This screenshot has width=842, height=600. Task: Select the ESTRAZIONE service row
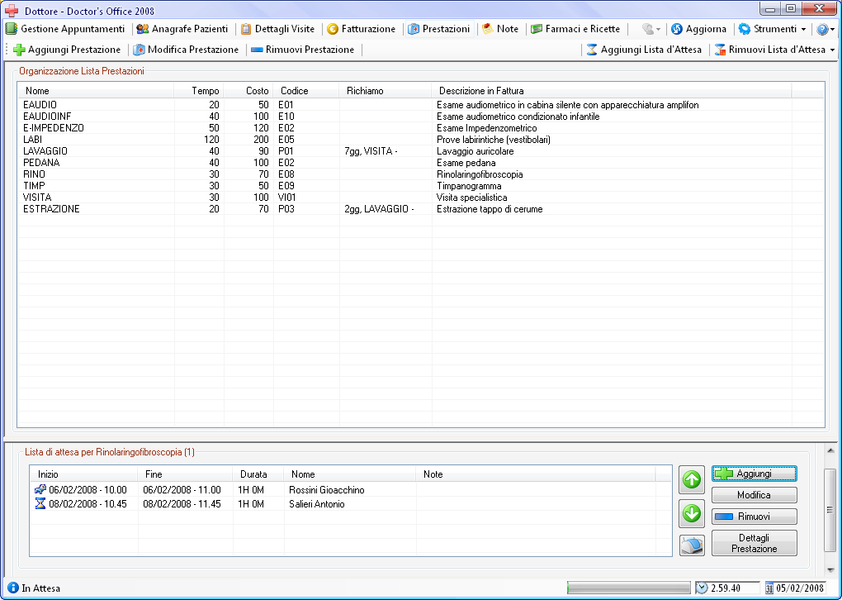pos(421,209)
